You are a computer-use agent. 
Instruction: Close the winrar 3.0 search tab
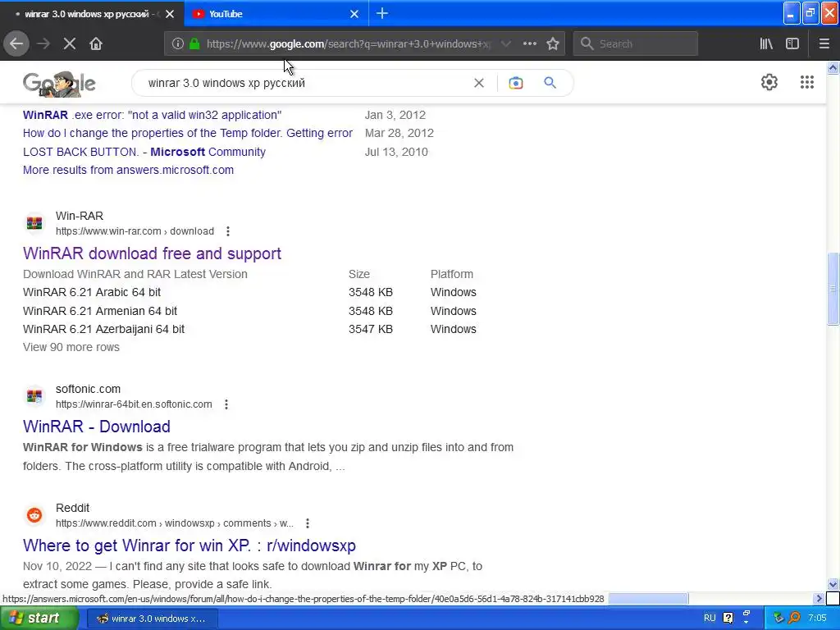coord(170,14)
